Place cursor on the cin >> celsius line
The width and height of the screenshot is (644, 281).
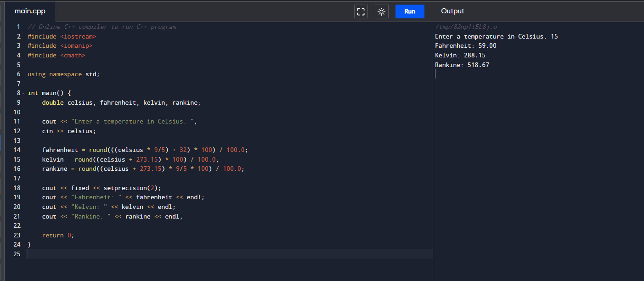coord(69,131)
